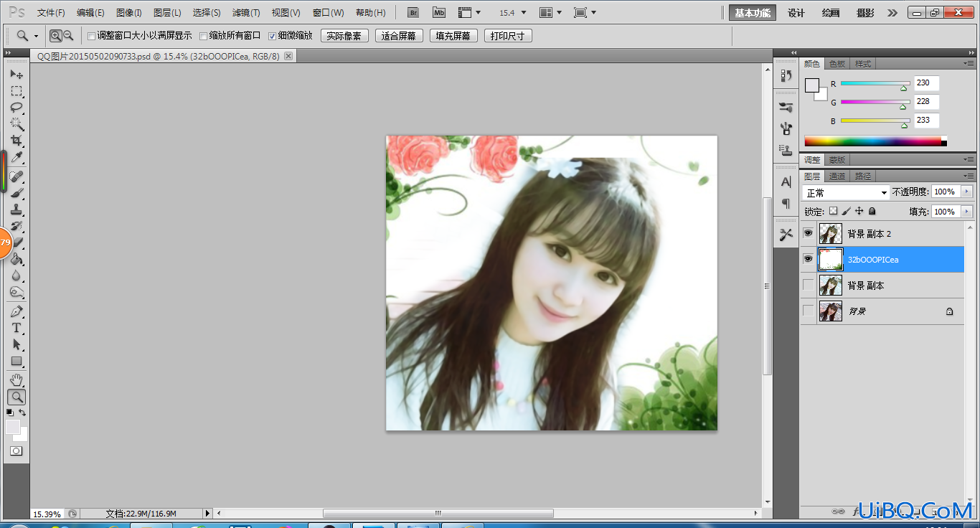Open the Color panel options menu
Screen dimensions: 980x528
969,64
